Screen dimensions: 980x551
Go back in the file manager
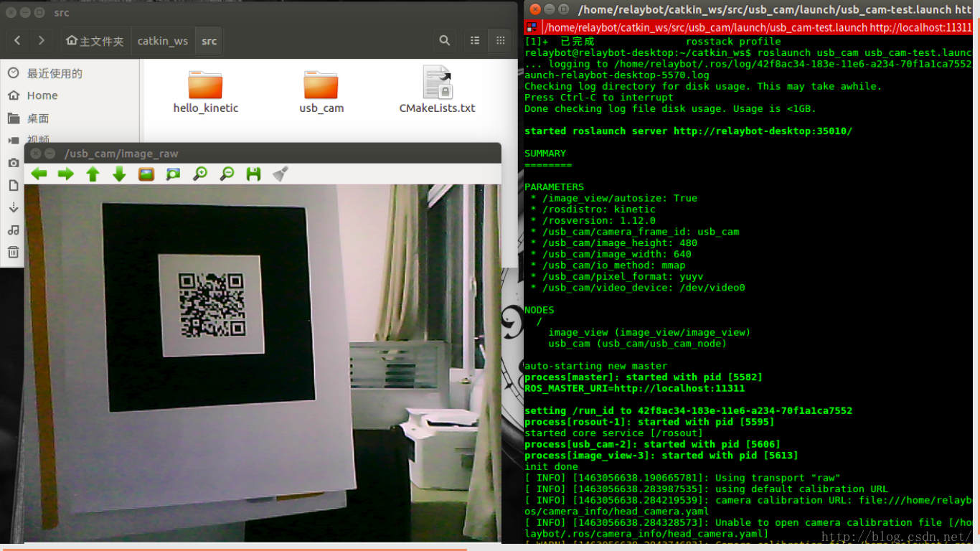tap(18, 41)
